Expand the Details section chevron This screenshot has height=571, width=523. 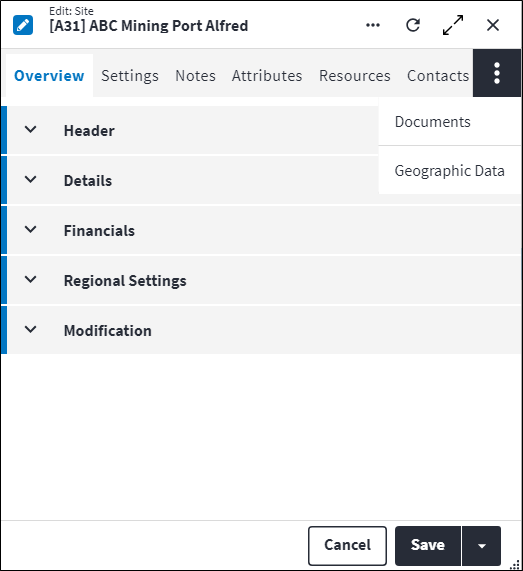[x=31, y=180]
